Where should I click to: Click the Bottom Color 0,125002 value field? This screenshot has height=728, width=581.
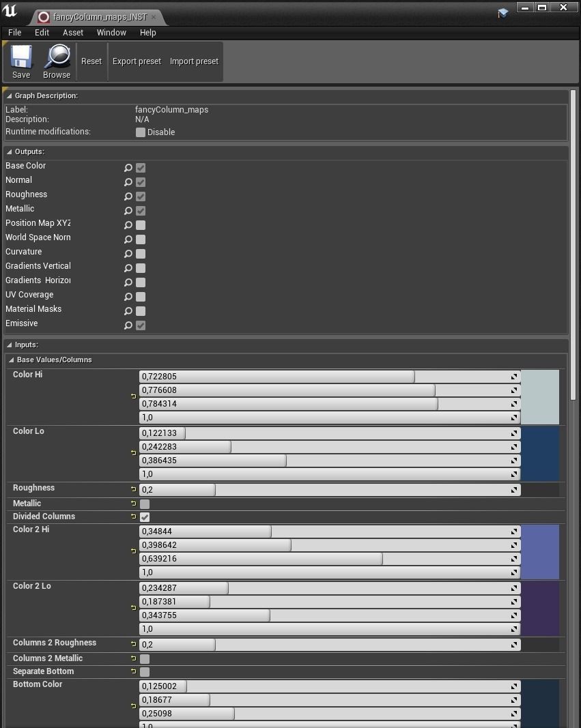coord(330,686)
